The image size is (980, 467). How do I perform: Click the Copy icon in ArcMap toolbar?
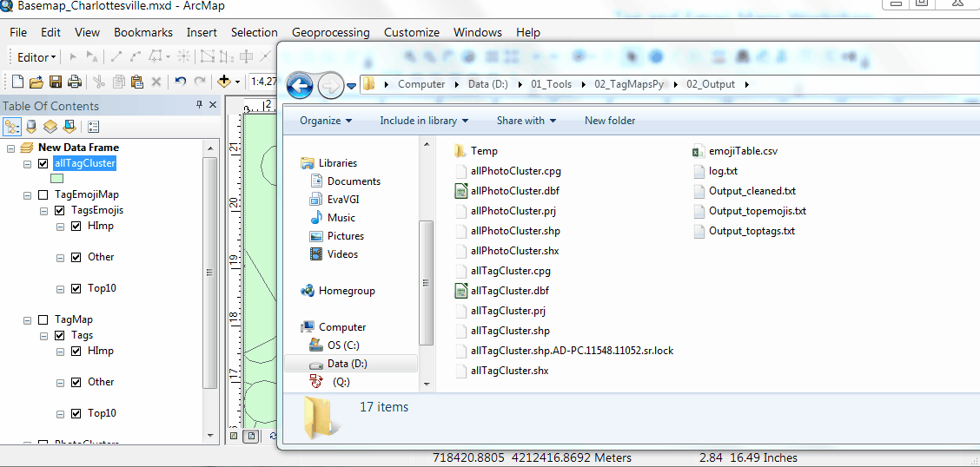click(119, 82)
